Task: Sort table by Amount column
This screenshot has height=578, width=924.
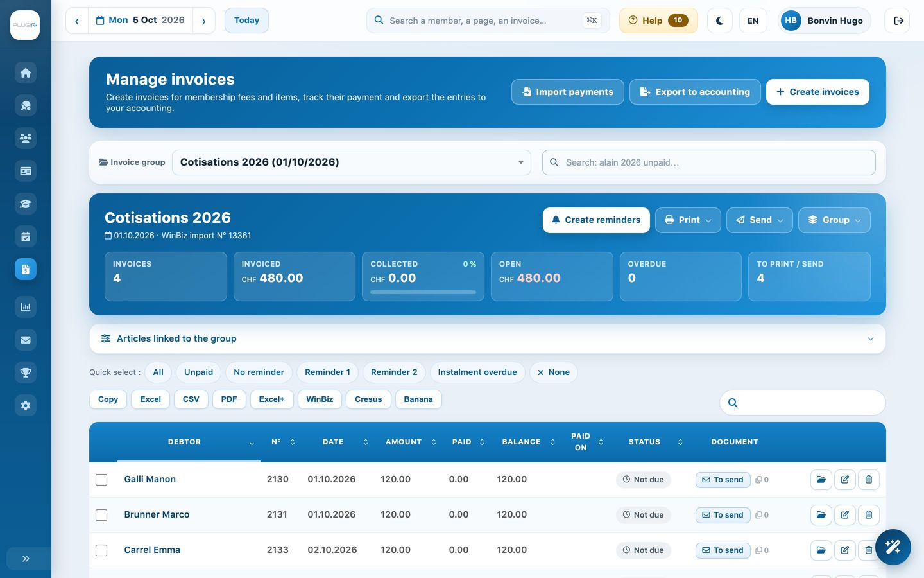Action: click(x=411, y=442)
